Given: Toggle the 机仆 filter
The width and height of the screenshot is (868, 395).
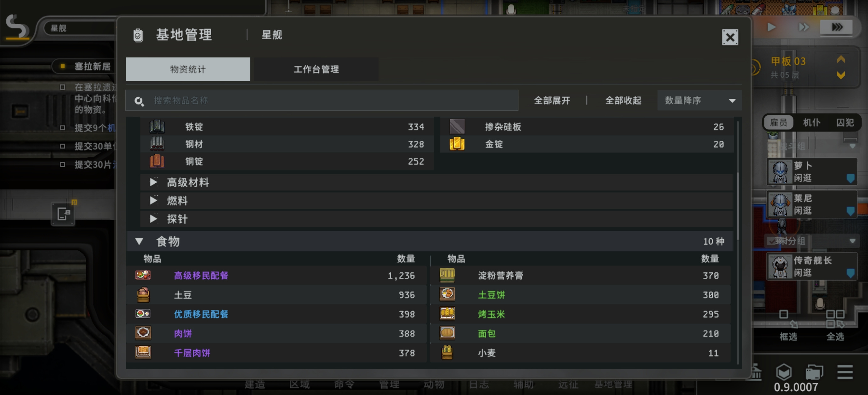Looking at the screenshot, I should (811, 122).
